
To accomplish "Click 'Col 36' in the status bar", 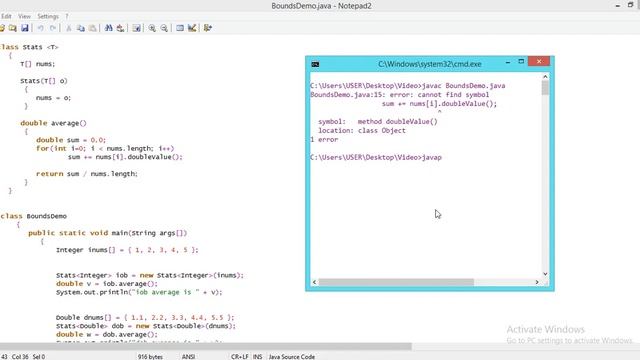I will (x=20, y=357).
